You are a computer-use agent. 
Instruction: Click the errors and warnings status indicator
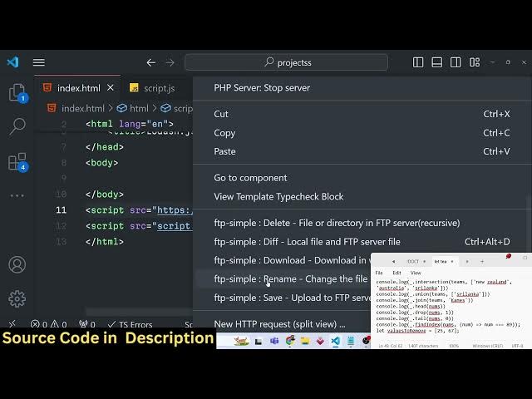click(x=48, y=324)
